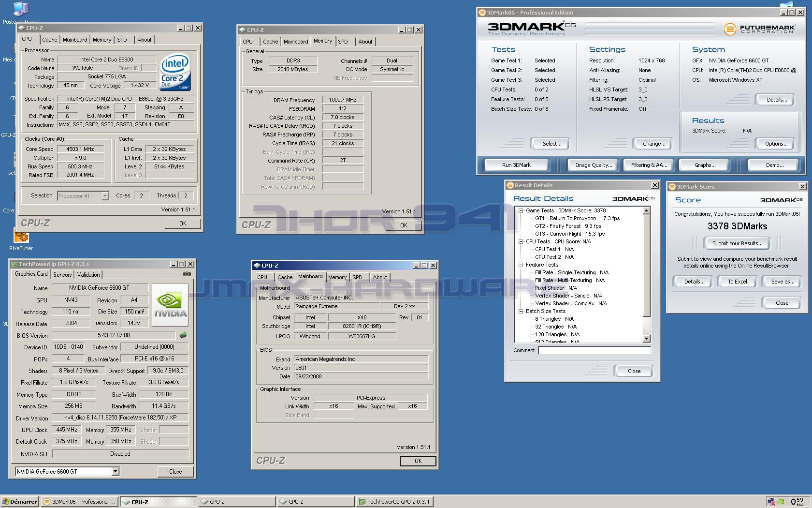Click Close button in Result Details
Image resolution: width=812 pixels, height=508 pixels.
(x=634, y=371)
